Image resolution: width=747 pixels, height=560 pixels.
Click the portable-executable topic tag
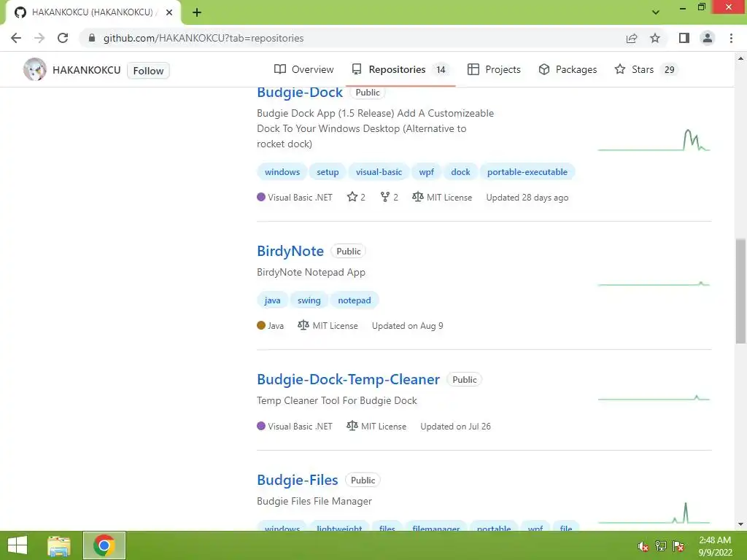click(x=527, y=172)
